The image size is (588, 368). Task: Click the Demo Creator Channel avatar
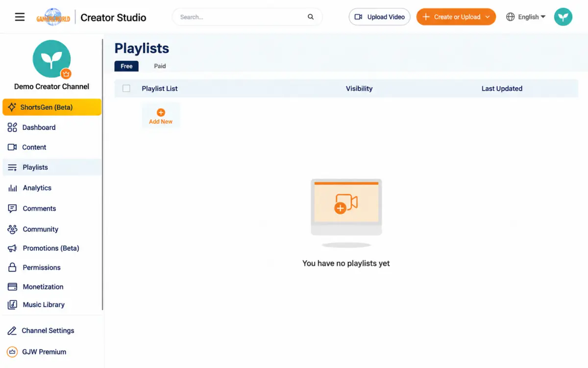point(51,59)
